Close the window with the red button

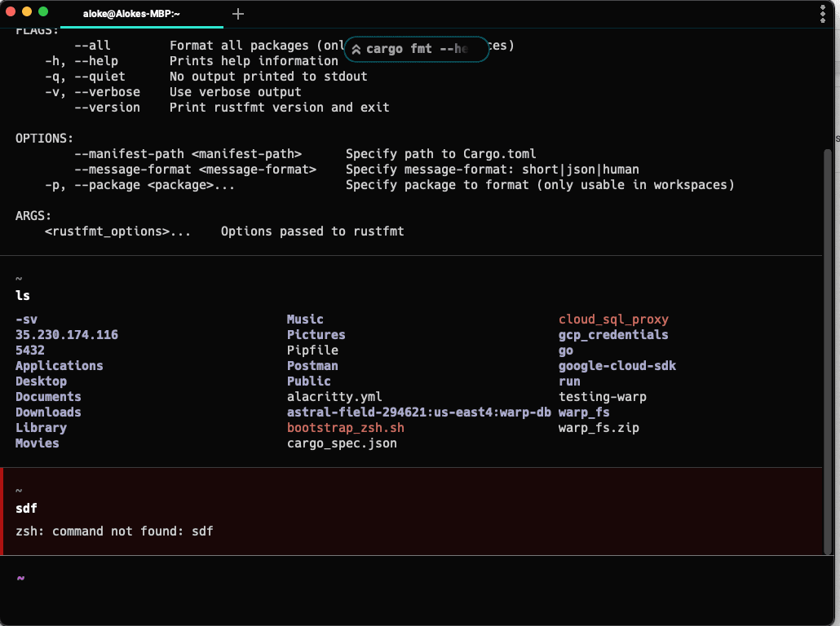coord(11,12)
